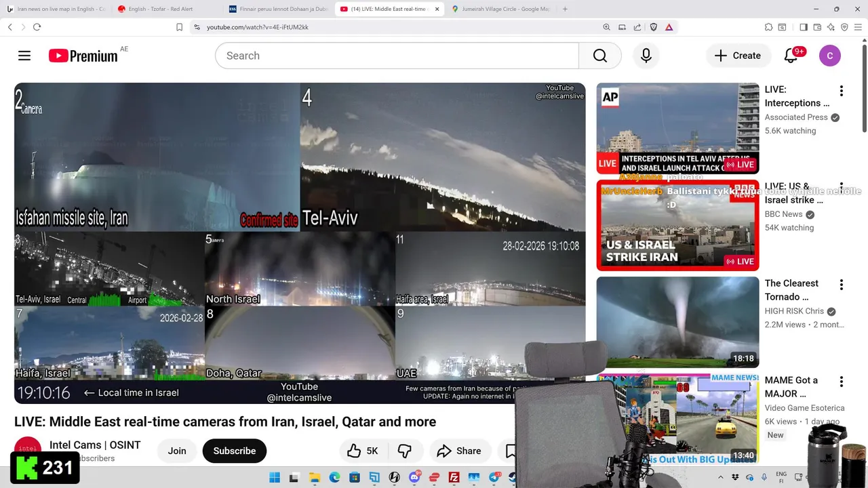This screenshot has height=488, width=868.
Task: Open the Intel Cams channel avatar
Action: click(28, 448)
